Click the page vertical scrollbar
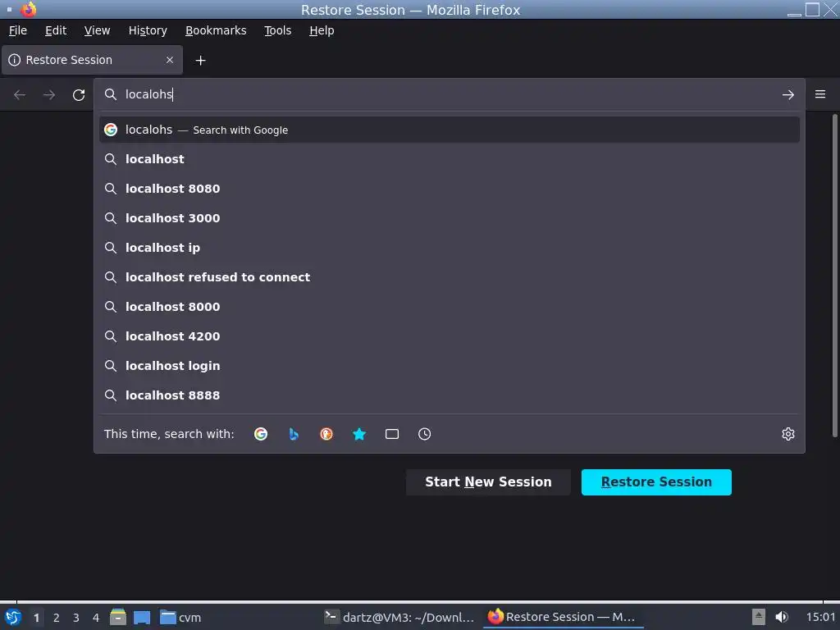This screenshot has width=840, height=630. coord(834,275)
